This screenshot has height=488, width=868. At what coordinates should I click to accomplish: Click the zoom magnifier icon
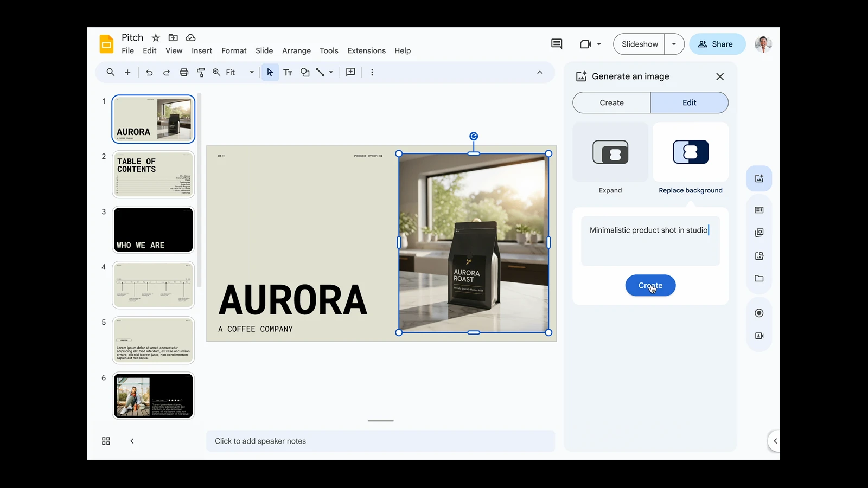pos(216,72)
